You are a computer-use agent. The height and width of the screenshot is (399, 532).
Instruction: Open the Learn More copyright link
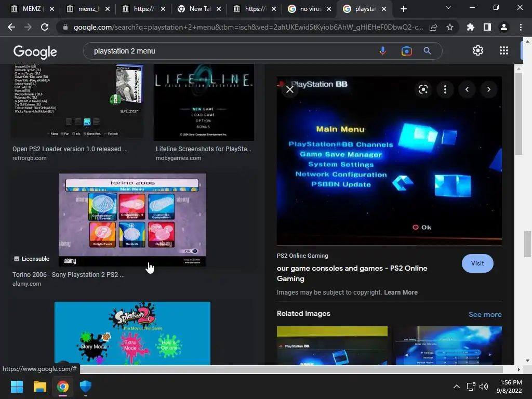[401, 292]
